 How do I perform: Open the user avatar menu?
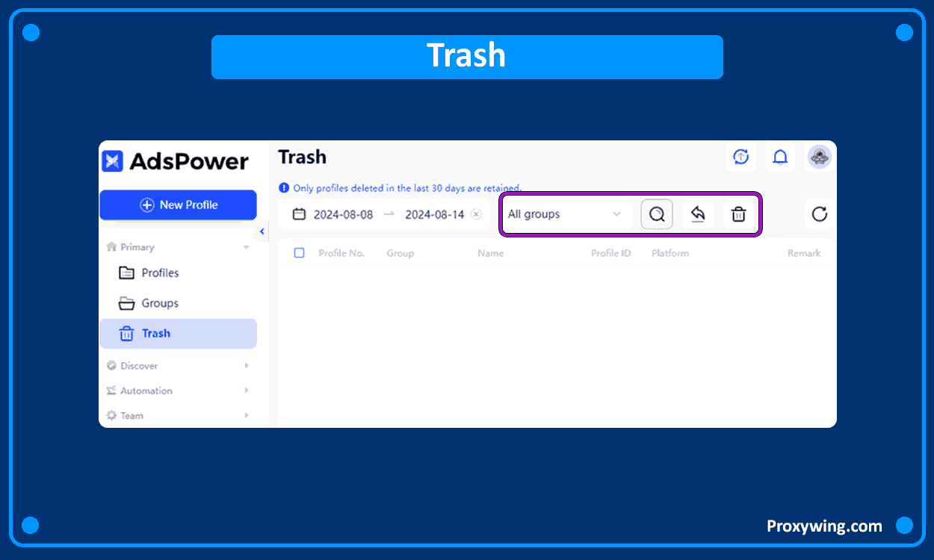[x=819, y=157]
